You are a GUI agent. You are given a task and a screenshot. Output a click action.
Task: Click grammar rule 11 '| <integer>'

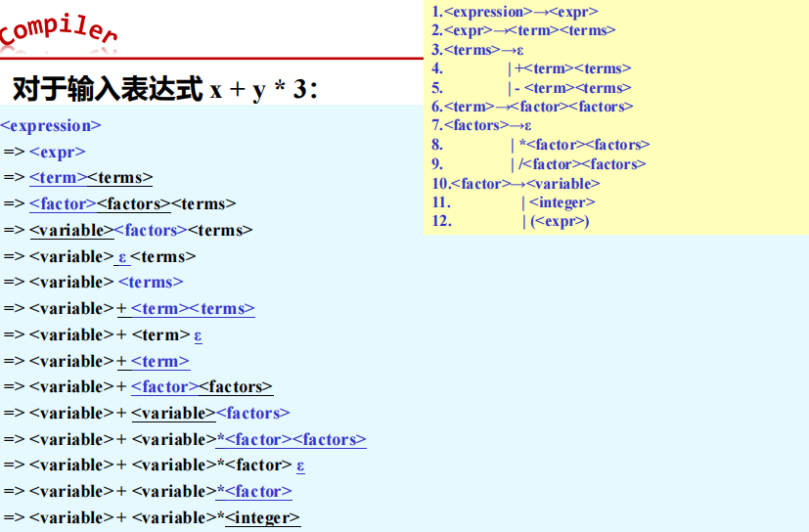coord(514,202)
